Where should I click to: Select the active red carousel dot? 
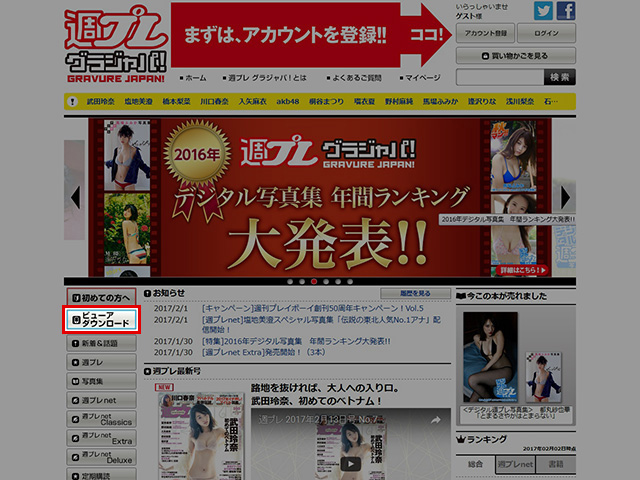click(x=314, y=282)
